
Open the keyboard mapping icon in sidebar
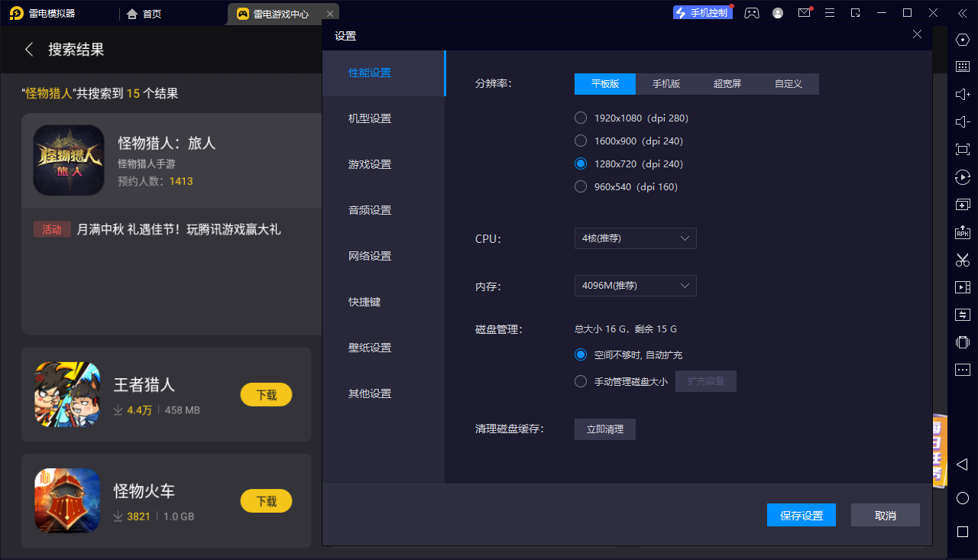tap(963, 66)
